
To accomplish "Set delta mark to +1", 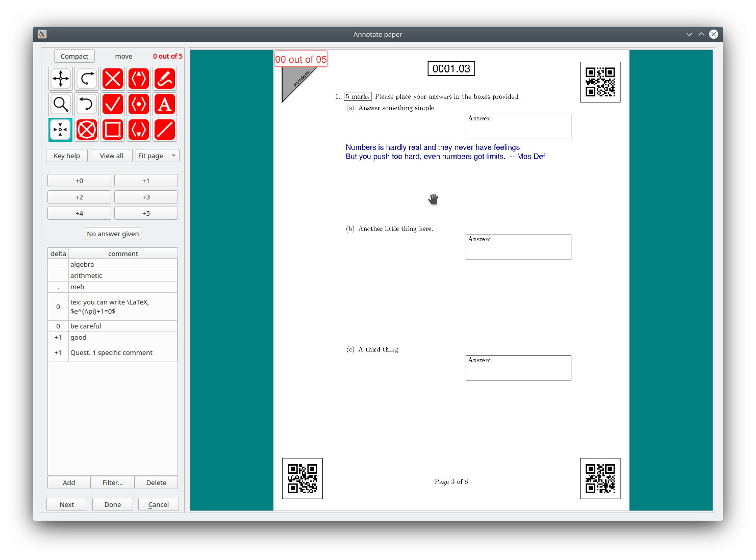I will click(146, 181).
